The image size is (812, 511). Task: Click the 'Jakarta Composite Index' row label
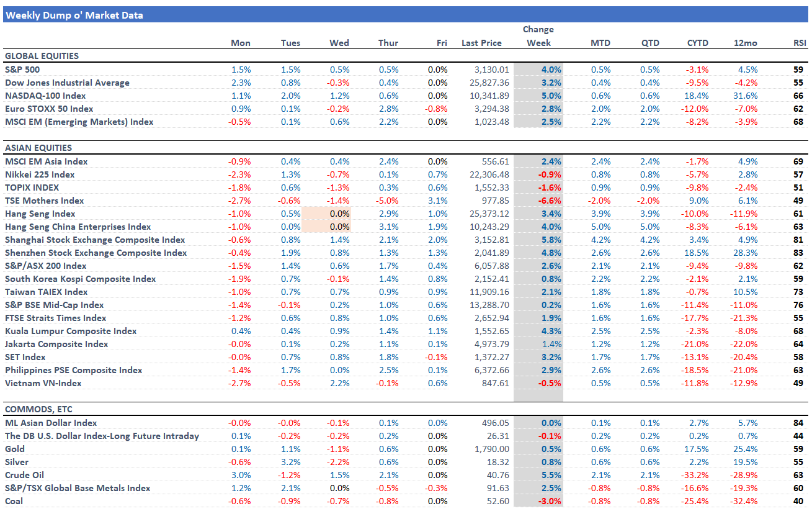56,344
